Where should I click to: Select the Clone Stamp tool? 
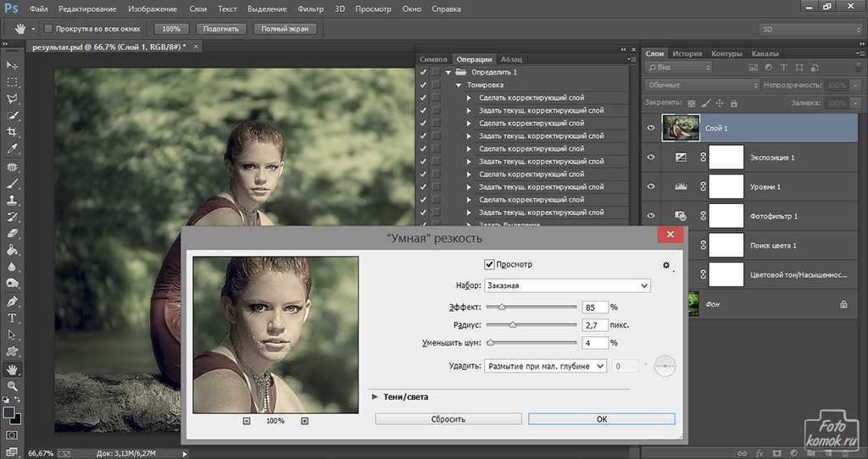[12, 200]
